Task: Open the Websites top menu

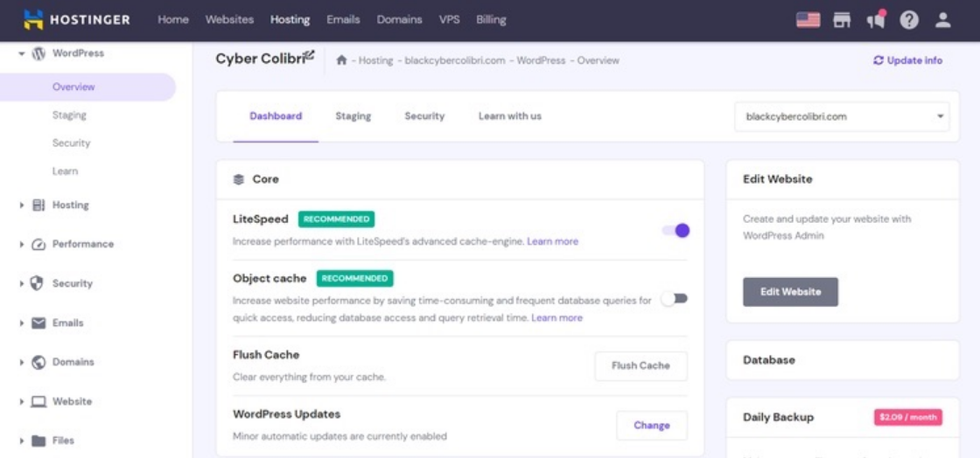Action: pyautogui.click(x=229, y=20)
